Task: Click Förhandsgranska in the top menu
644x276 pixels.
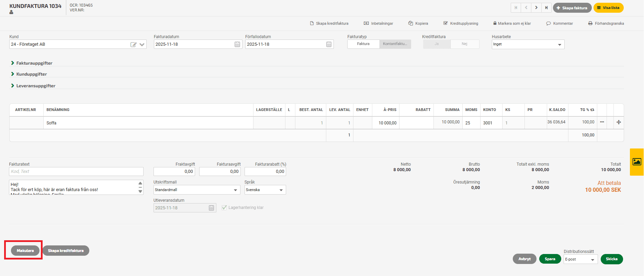Action: pyautogui.click(x=606, y=23)
